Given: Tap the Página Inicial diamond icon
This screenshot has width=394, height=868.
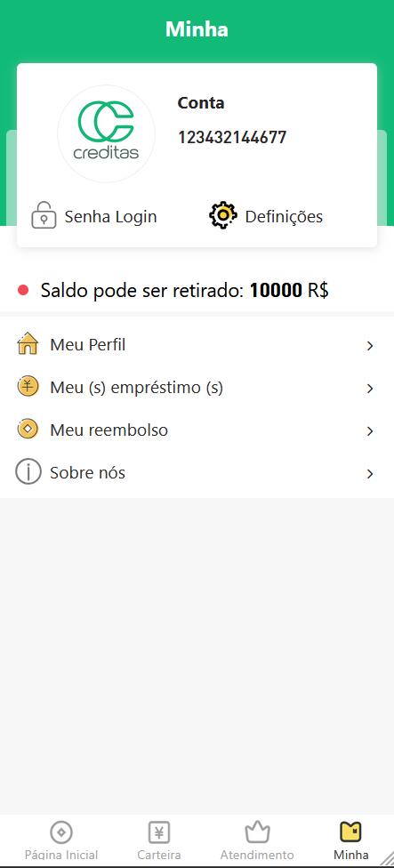Looking at the screenshot, I should coord(61,832).
